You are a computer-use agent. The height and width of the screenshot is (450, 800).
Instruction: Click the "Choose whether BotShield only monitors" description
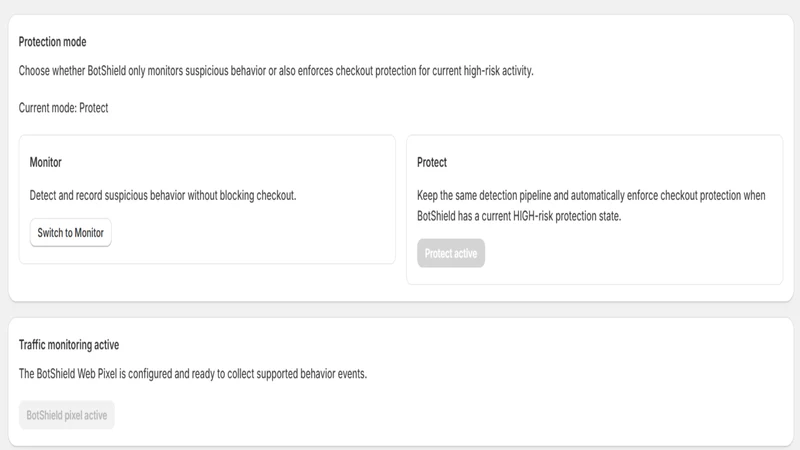coord(276,70)
